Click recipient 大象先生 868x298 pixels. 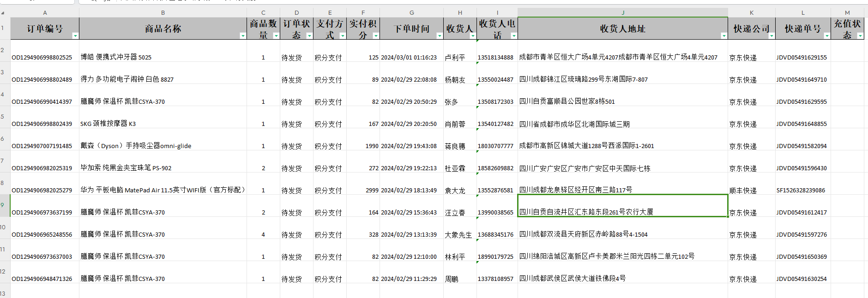point(458,235)
